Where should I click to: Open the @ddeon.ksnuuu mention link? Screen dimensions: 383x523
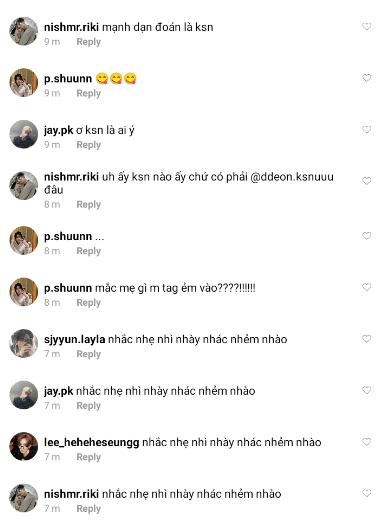292,177
